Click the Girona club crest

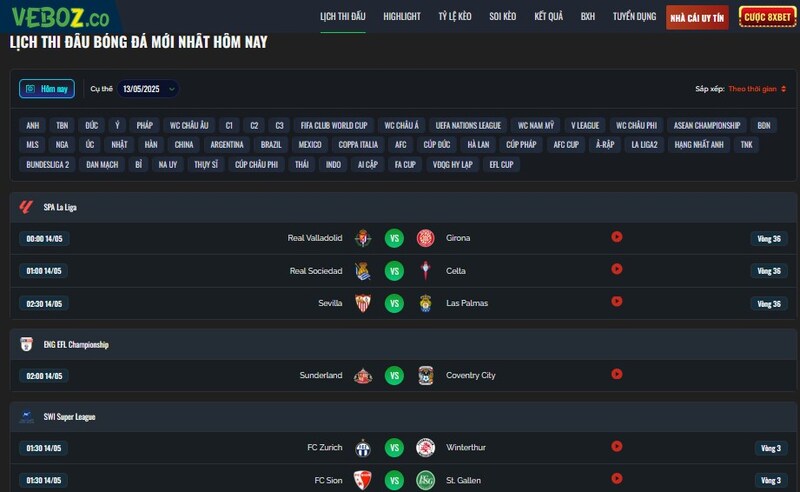coord(426,238)
